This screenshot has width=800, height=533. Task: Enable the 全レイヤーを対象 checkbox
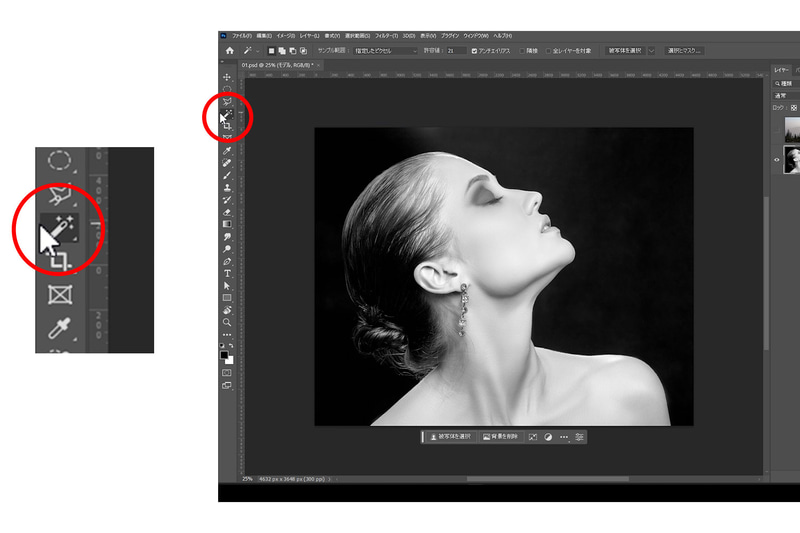pos(548,51)
